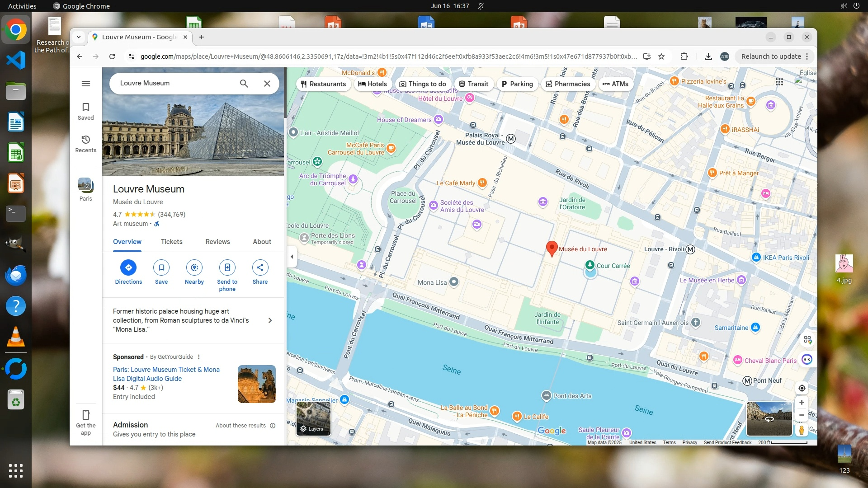The image size is (868, 488).
Task: Collapse the side panel with arrow
Action: pyautogui.click(x=292, y=257)
